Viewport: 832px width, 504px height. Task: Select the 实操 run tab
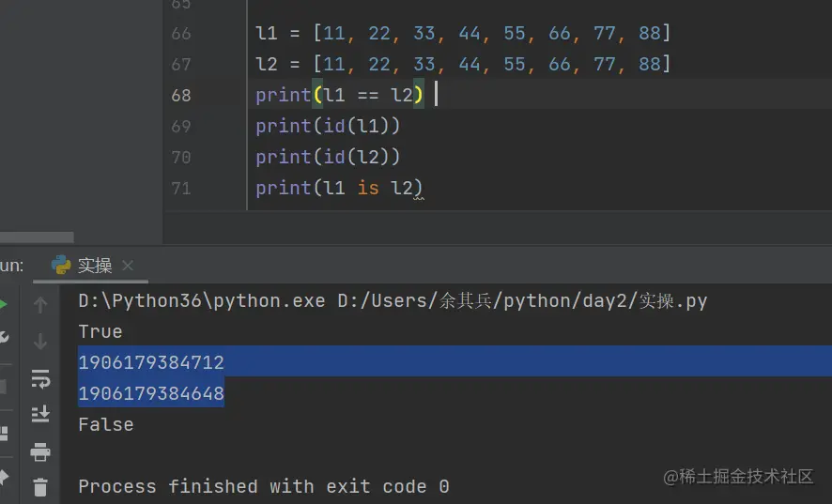tap(93, 266)
